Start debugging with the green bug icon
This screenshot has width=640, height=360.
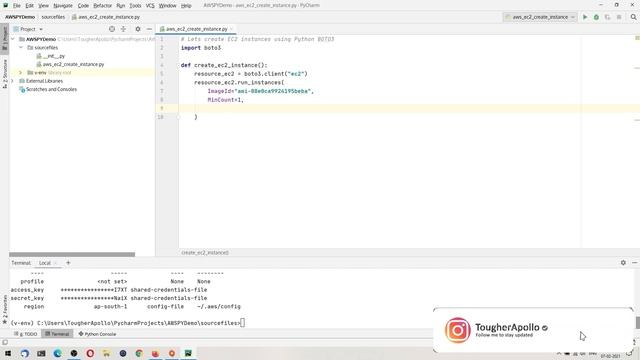[596, 17]
